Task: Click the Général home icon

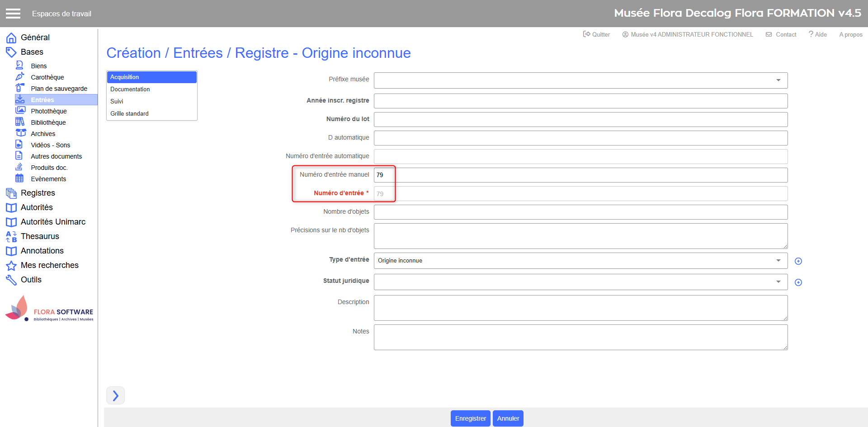Action: coord(11,38)
